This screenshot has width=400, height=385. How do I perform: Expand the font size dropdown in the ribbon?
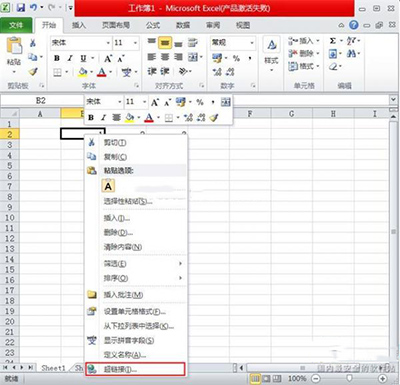click(135, 43)
